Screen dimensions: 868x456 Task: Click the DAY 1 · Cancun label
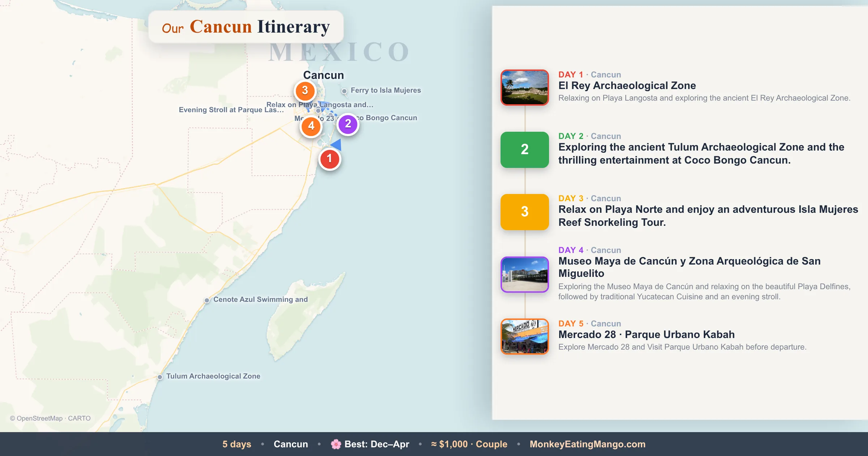pyautogui.click(x=590, y=75)
